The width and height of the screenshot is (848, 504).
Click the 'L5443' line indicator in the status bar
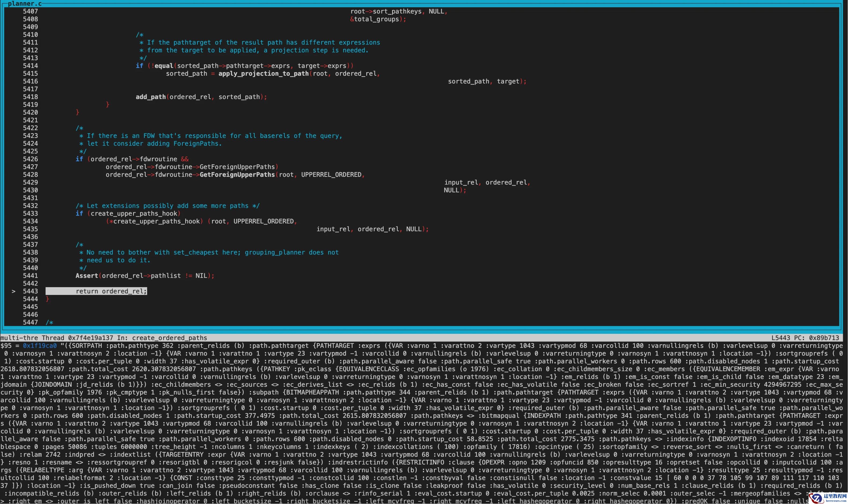click(x=780, y=338)
